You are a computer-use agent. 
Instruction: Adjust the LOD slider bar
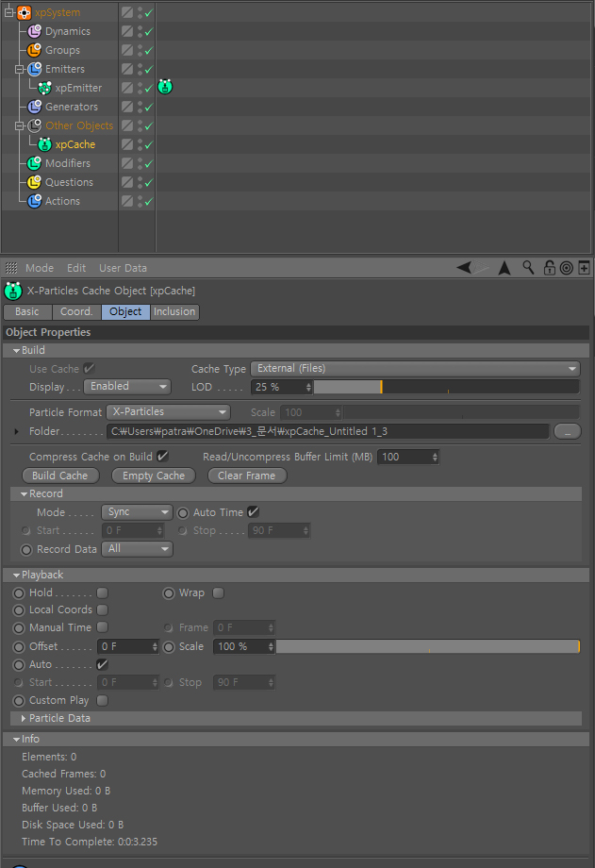[447, 387]
